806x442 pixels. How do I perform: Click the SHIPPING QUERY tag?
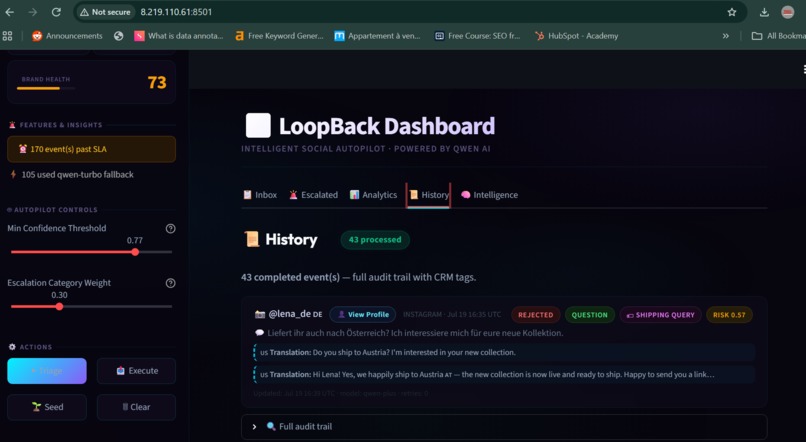point(661,315)
